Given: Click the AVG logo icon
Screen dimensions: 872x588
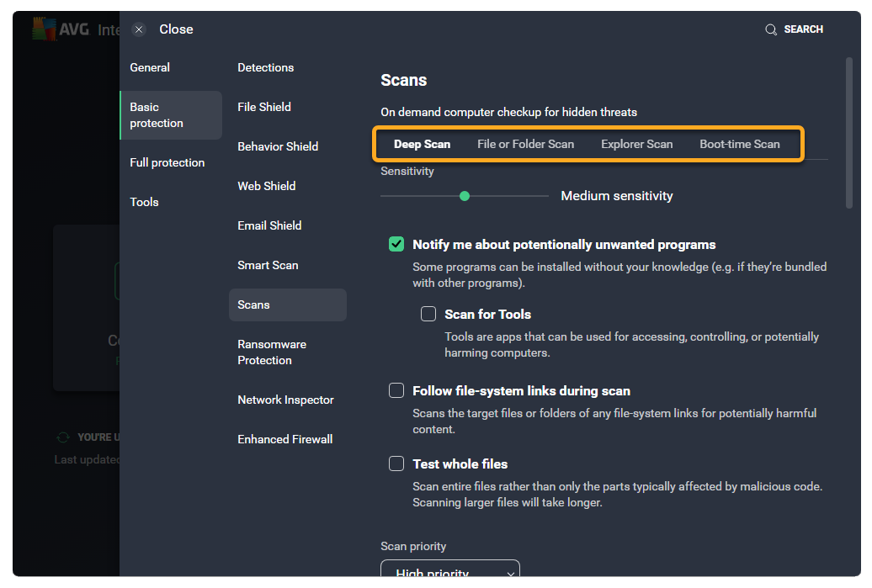Looking at the screenshot, I should [x=44, y=29].
